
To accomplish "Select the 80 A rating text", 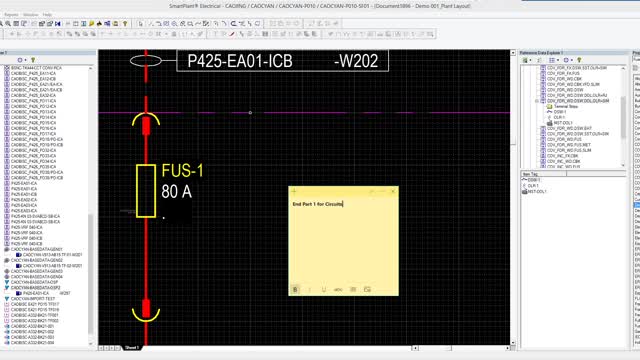I will pyautogui.click(x=176, y=191).
